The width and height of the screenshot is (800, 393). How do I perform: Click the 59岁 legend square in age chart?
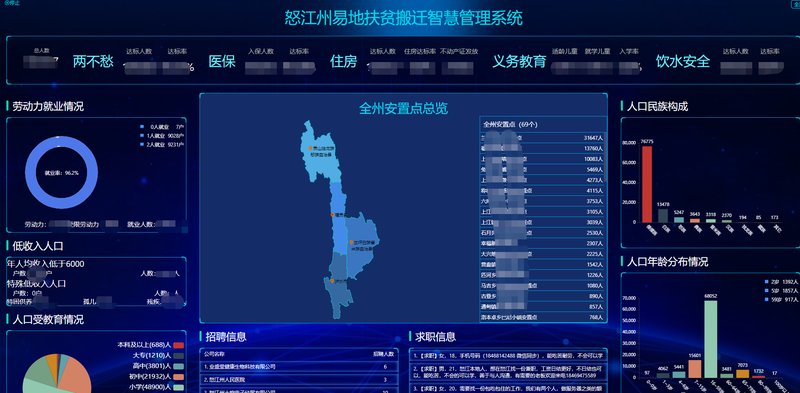click(766, 299)
